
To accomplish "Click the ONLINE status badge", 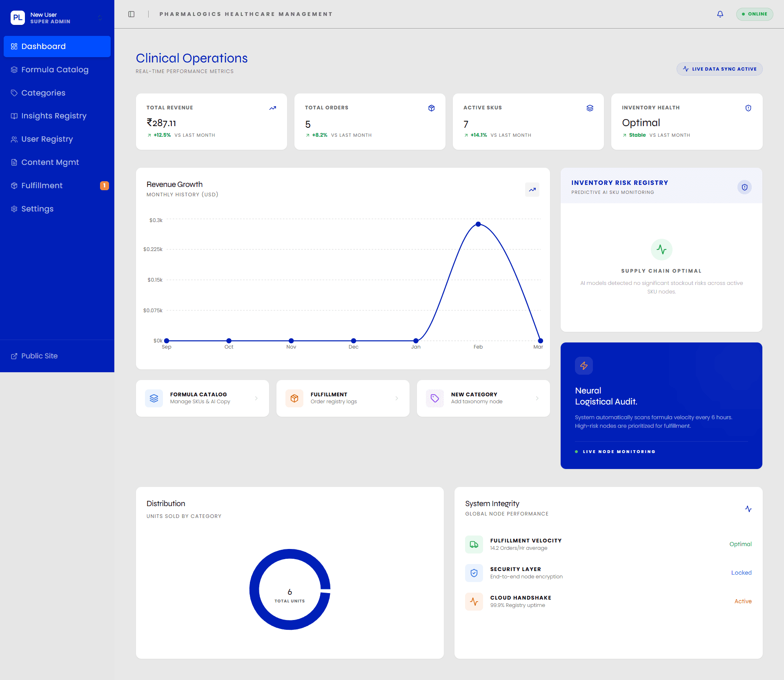I will (755, 14).
